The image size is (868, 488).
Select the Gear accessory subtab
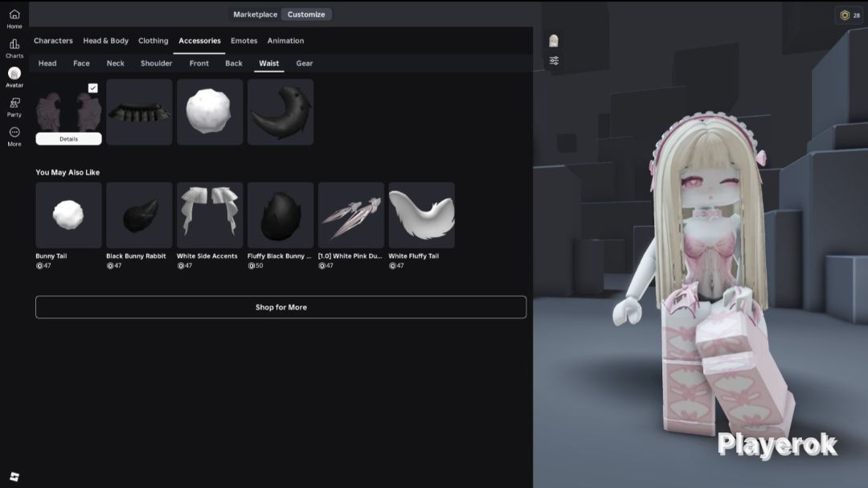305,64
